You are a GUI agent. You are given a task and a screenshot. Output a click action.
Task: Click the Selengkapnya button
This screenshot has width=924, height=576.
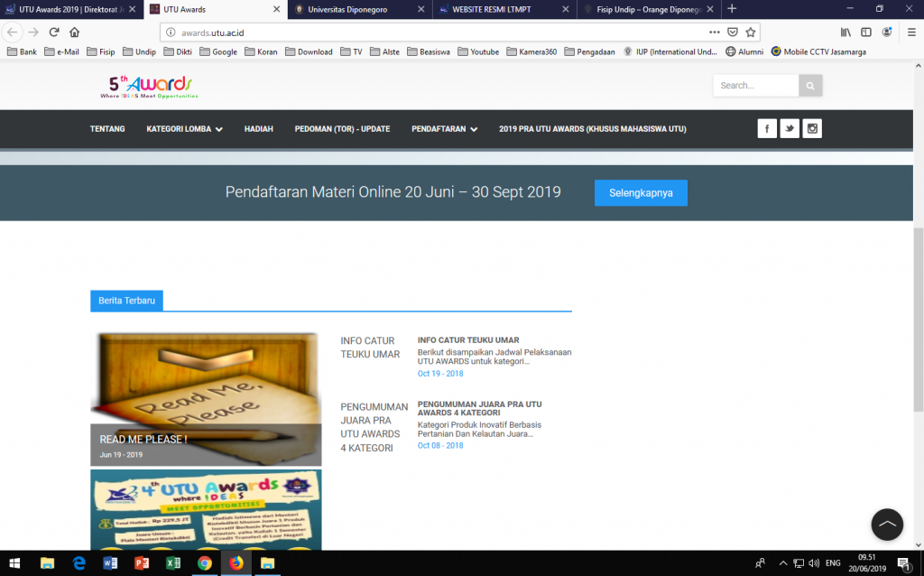click(x=640, y=192)
